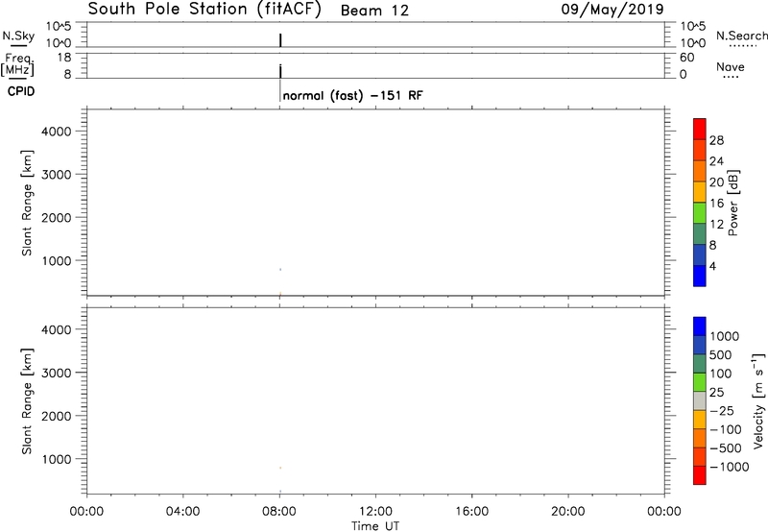This screenshot has height=532, width=768.
Task: Click the '3000' tick of the power panel
Action: (57, 175)
